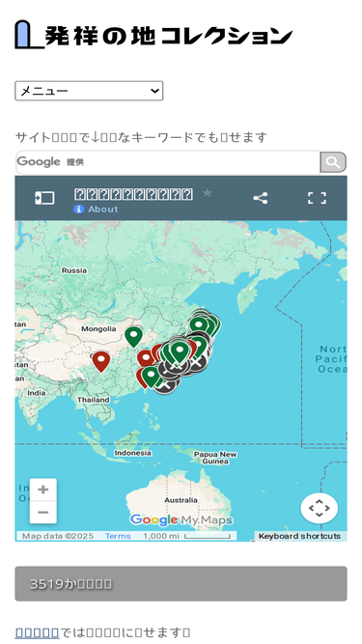Open the map sidebar panel icon
The image size is (362, 644).
click(x=44, y=198)
